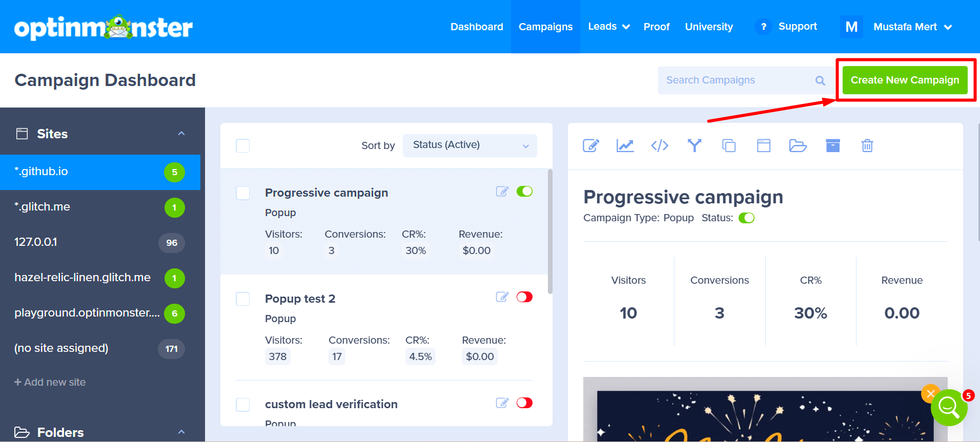Click the 4.5% CR value
Viewport: 980px width, 442px height.
tap(420, 356)
